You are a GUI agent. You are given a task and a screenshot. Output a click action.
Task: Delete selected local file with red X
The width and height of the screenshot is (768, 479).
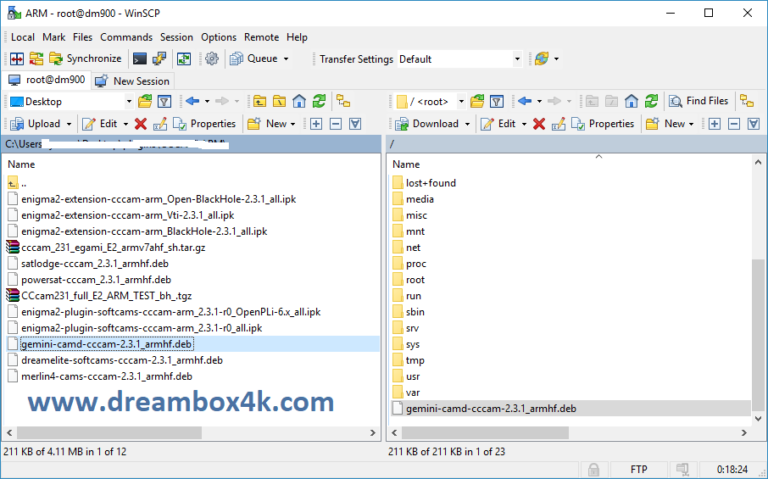click(141, 124)
